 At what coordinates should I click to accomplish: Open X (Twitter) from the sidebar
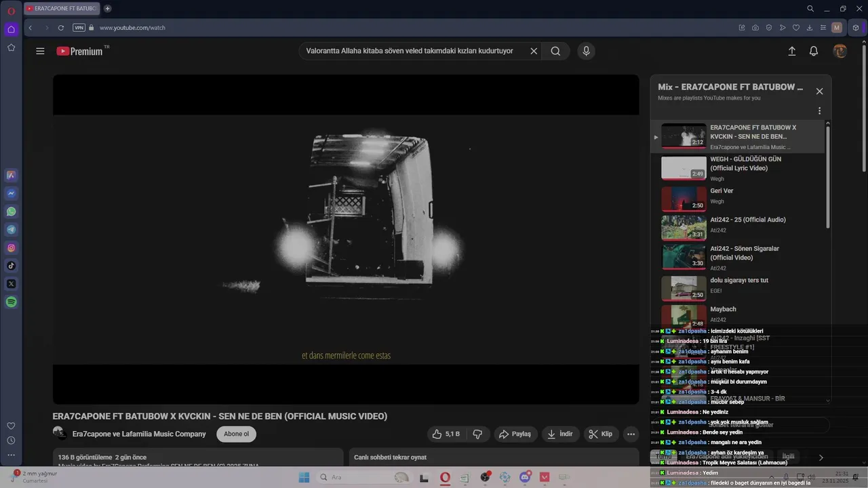tap(11, 284)
